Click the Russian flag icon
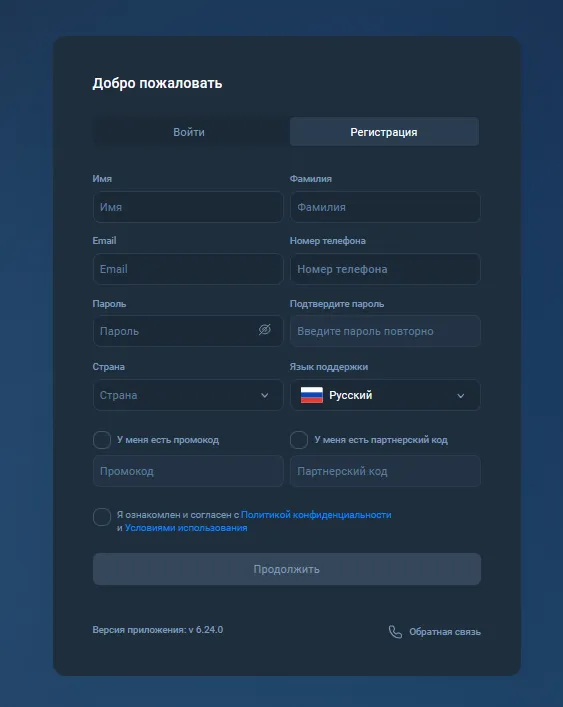Viewport: 563px width, 707px height. tap(311, 395)
